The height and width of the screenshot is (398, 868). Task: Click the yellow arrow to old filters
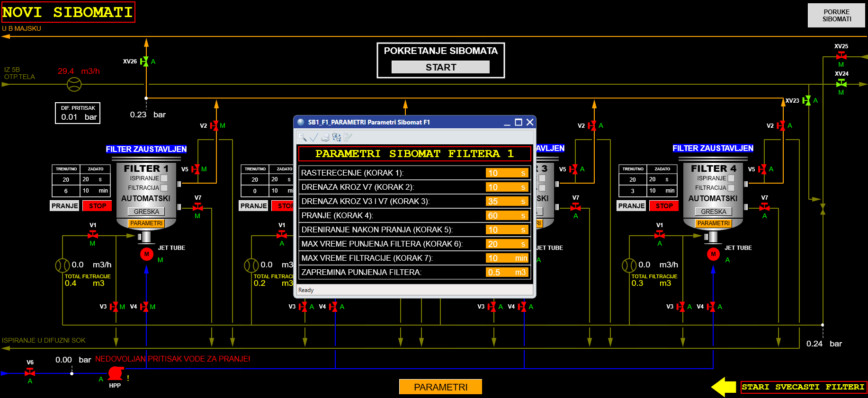click(x=724, y=387)
